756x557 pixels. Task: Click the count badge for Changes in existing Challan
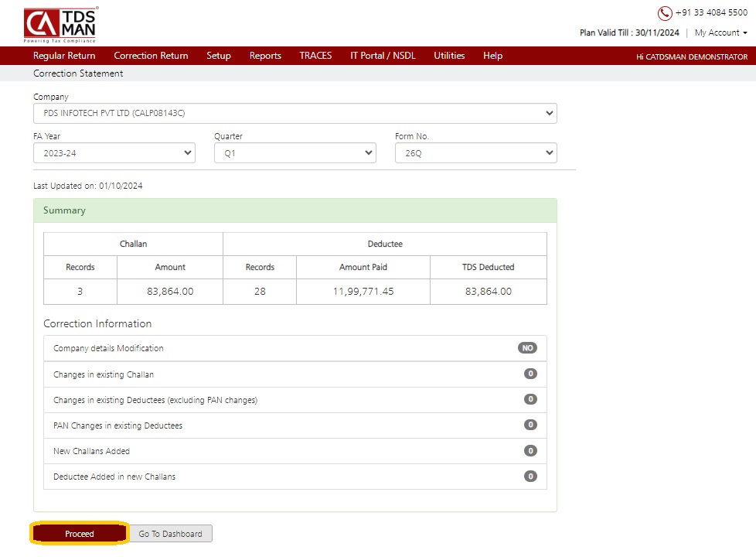530,374
